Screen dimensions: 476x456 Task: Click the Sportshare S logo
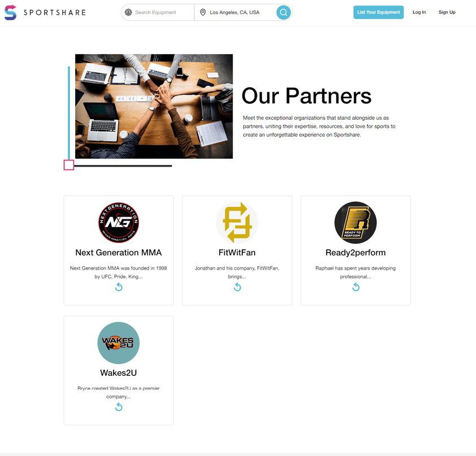click(x=10, y=12)
